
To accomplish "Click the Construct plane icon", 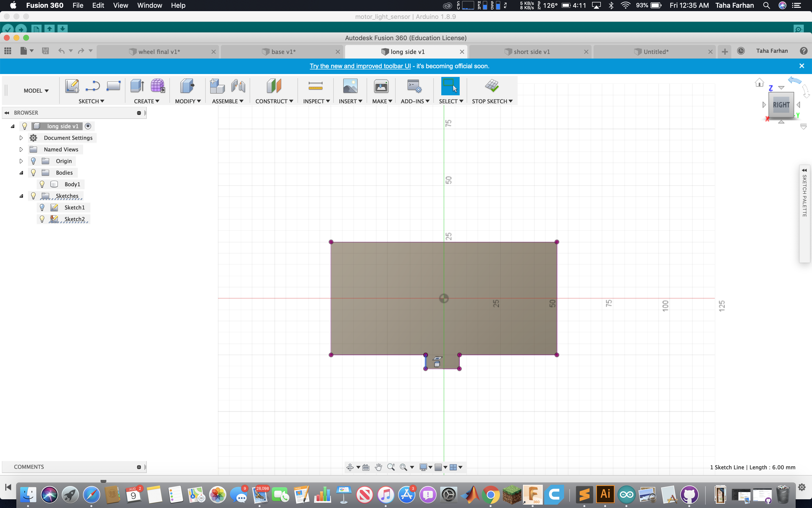I will point(274,86).
